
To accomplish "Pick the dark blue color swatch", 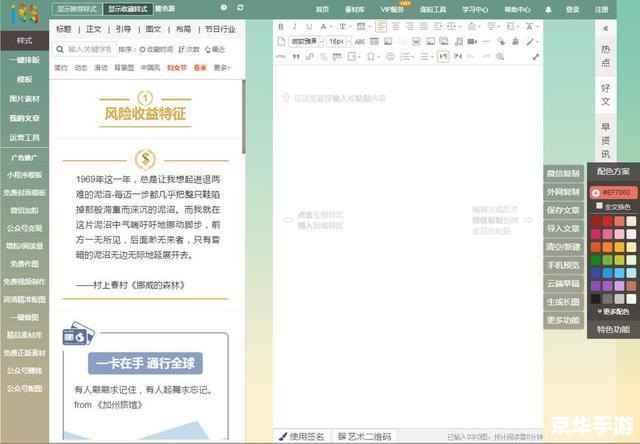I will [596, 273].
